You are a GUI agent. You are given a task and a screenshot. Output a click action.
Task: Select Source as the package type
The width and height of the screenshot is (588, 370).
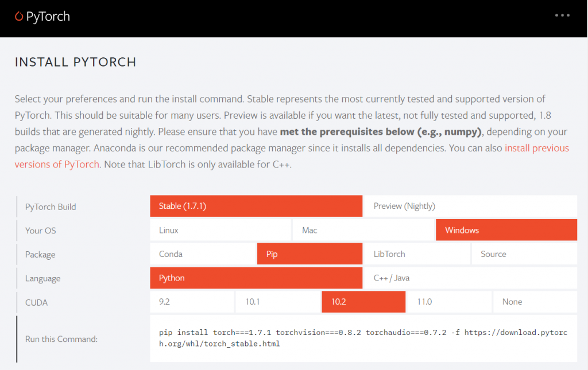tap(524, 254)
